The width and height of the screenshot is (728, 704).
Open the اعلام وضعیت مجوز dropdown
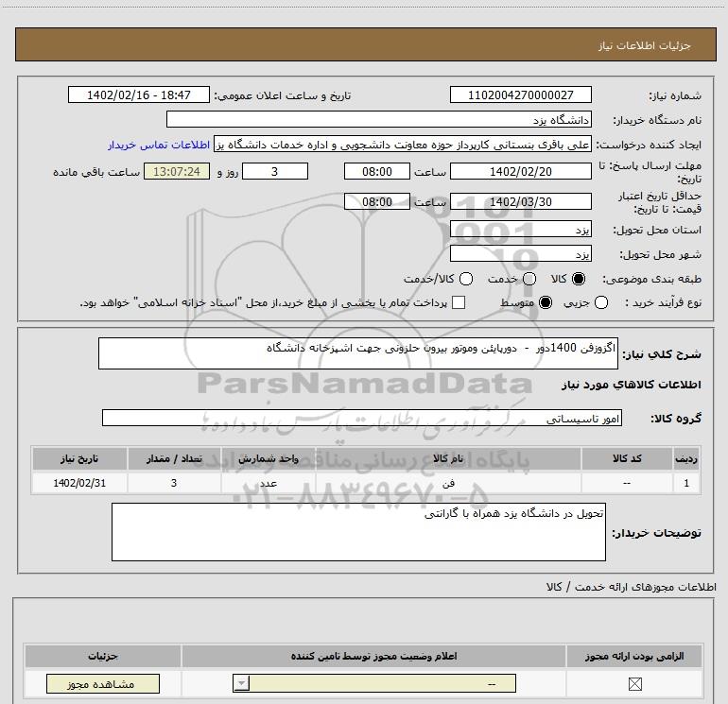[x=374, y=683]
